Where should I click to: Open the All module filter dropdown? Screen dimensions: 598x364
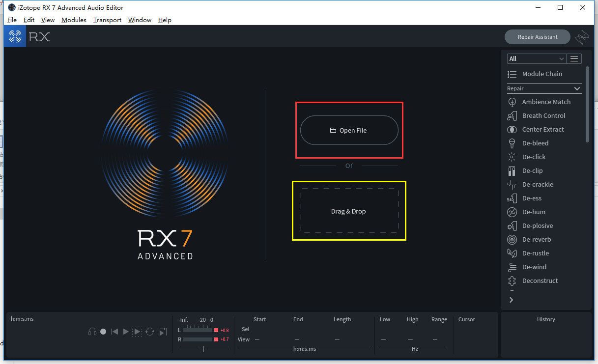pyautogui.click(x=537, y=58)
